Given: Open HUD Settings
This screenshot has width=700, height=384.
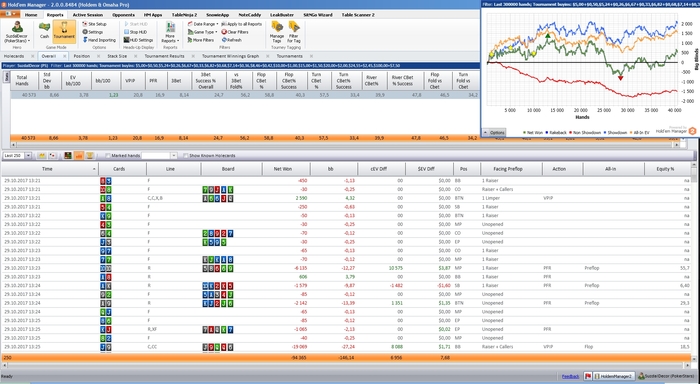Looking at the screenshot, I should coord(138,40).
